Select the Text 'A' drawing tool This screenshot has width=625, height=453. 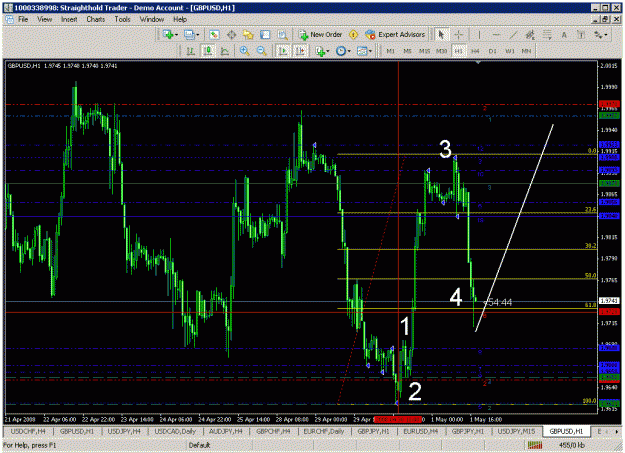pos(564,35)
